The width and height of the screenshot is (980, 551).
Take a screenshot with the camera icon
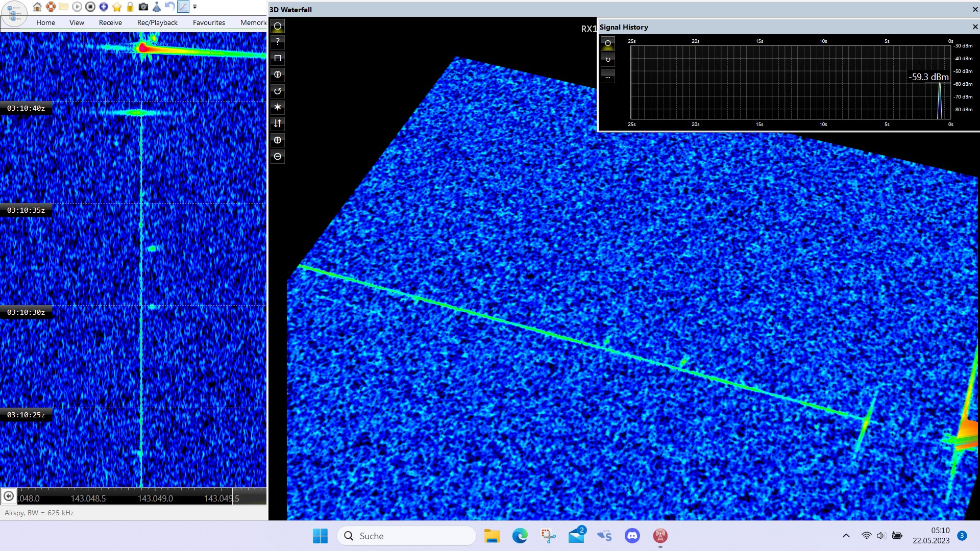coord(143,7)
